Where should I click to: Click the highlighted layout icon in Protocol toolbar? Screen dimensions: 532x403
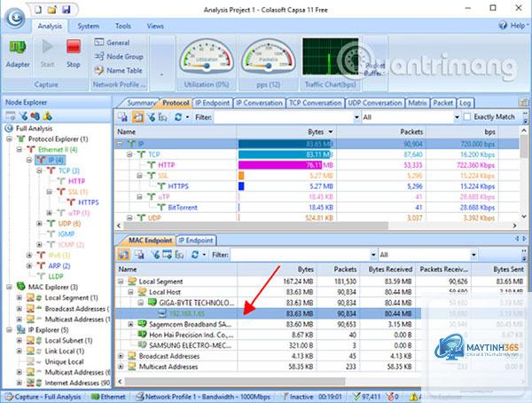[138, 117]
